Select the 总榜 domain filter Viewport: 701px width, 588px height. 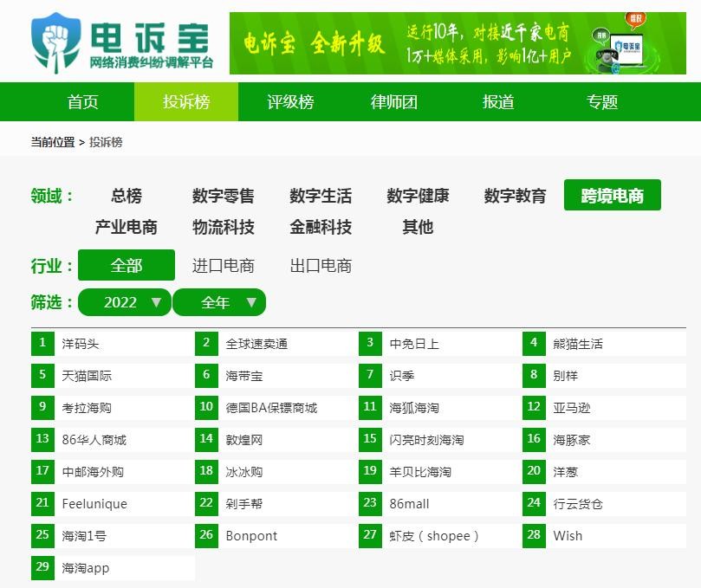(127, 196)
